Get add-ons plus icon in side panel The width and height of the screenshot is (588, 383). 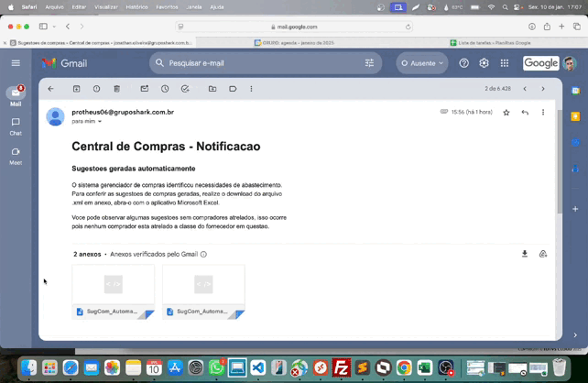575,209
